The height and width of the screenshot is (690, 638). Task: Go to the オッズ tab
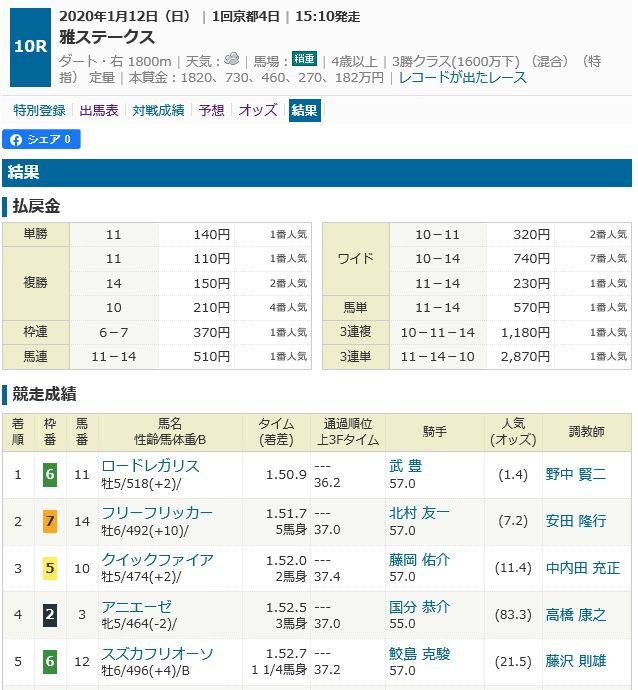(x=258, y=110)
